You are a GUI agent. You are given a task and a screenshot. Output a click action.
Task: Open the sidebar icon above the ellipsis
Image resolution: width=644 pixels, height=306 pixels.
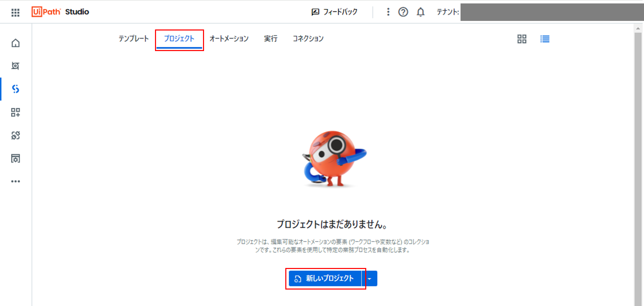coord(15,158)
